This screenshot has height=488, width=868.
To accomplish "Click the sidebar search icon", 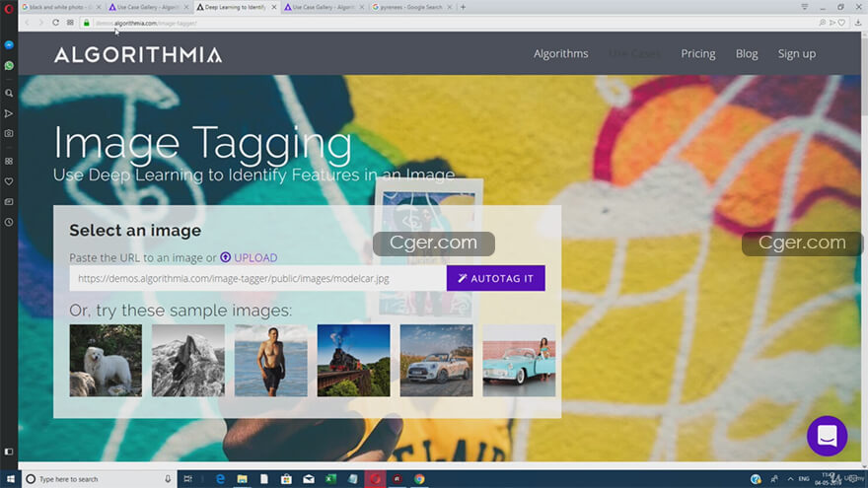I will [x=9, y=94].
